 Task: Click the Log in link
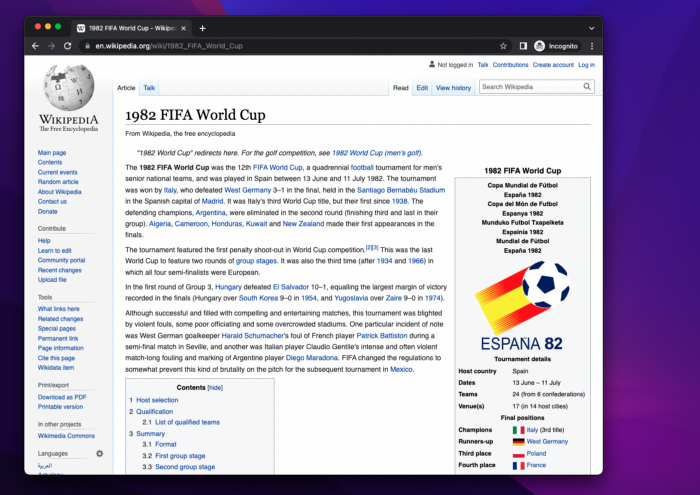point(586,65)
